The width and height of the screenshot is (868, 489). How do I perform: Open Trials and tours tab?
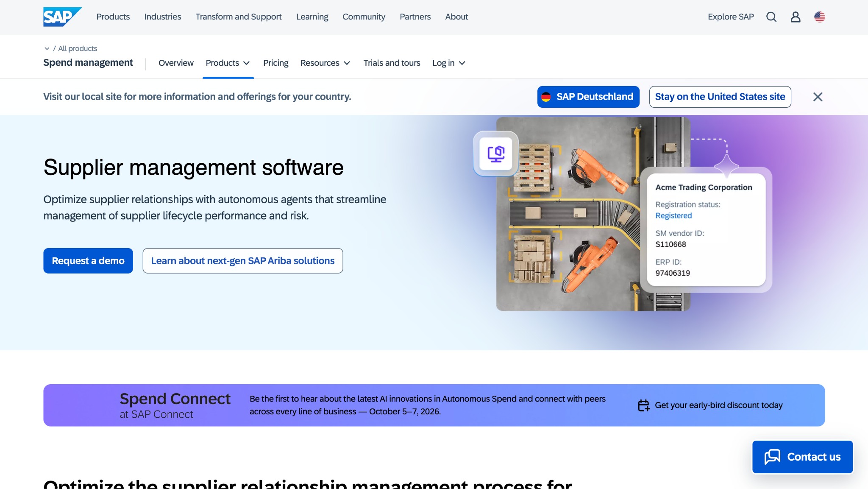click(x=392, y=63)
